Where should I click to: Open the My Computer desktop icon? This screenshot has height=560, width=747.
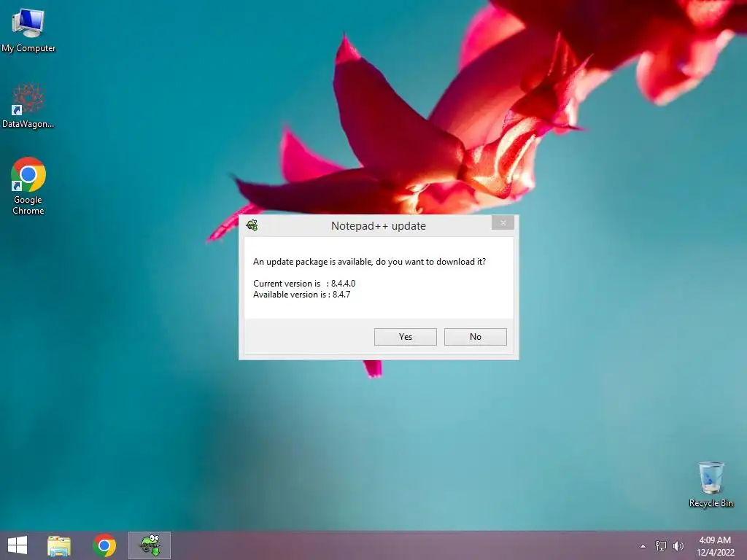28,31
